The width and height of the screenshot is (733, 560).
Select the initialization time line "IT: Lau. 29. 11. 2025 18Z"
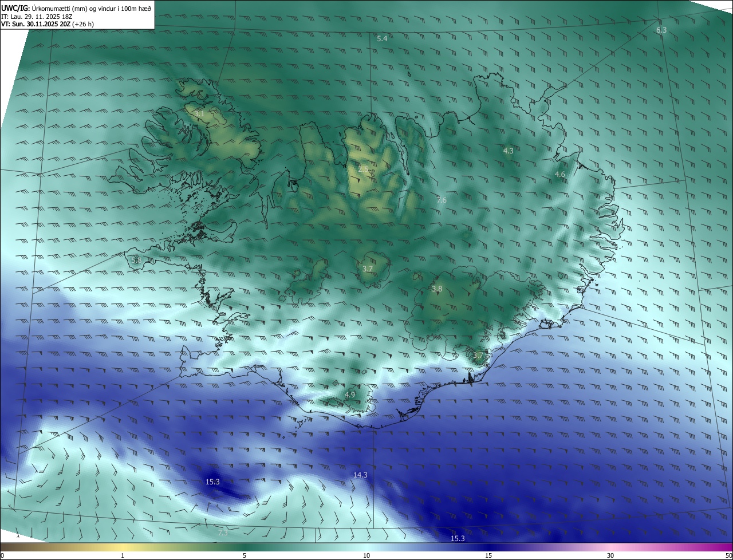pyautogui.click(x=38, y=17)
